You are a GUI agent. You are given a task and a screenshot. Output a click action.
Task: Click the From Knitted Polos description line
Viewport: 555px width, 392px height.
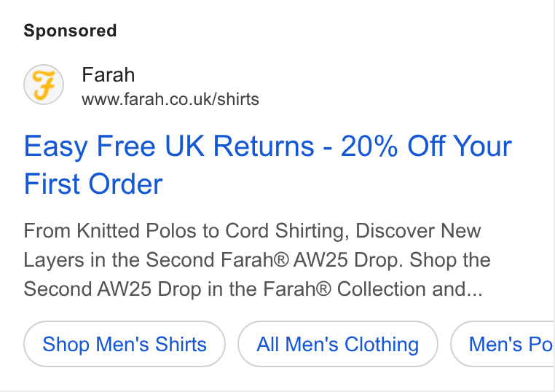click(252, 231)
